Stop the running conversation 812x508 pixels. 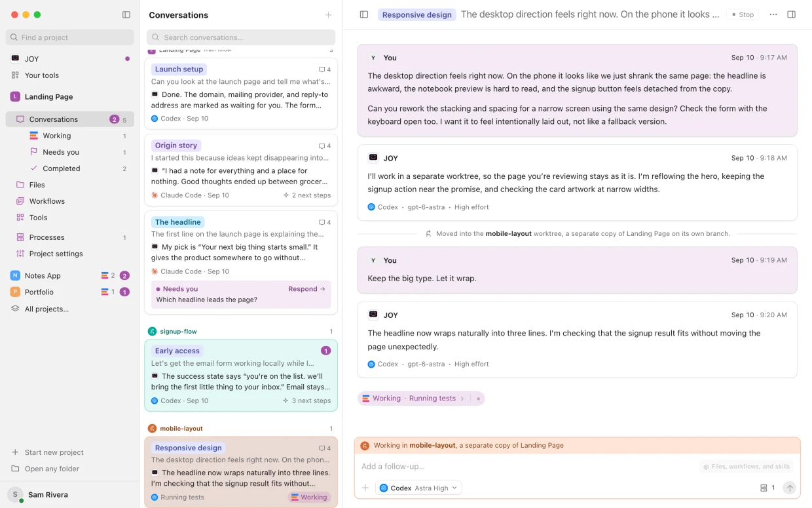coord(743,14)
